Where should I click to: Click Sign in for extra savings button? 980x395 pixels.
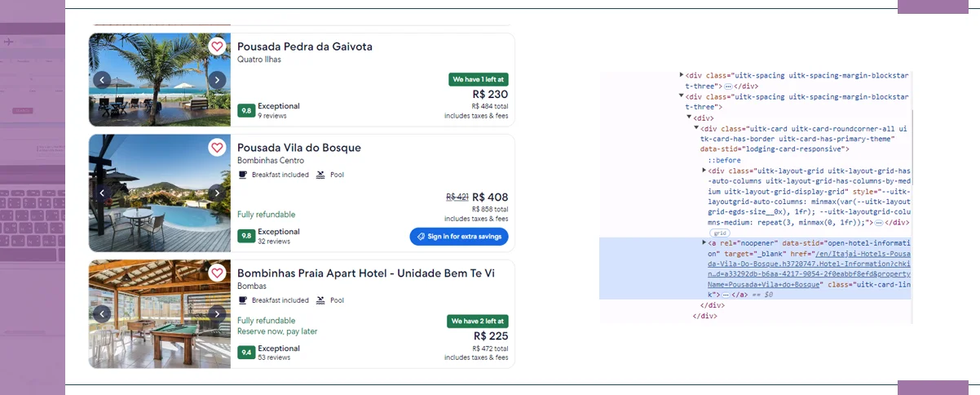[459, 237]
